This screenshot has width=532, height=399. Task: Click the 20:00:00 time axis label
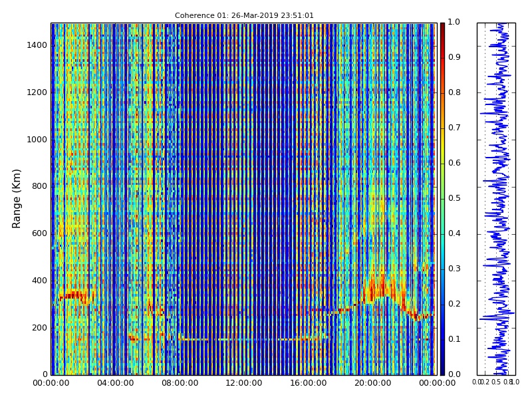point(373,383)
